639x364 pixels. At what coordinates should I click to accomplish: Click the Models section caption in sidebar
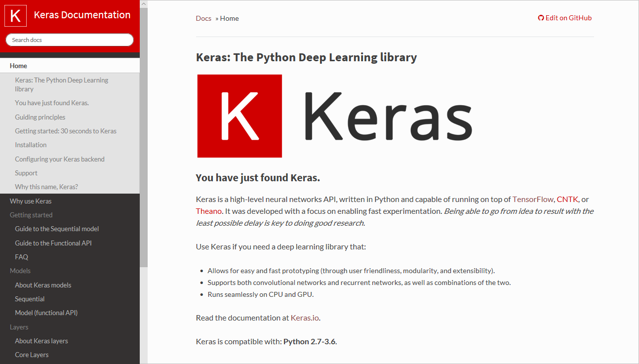[x=20, y=271]
